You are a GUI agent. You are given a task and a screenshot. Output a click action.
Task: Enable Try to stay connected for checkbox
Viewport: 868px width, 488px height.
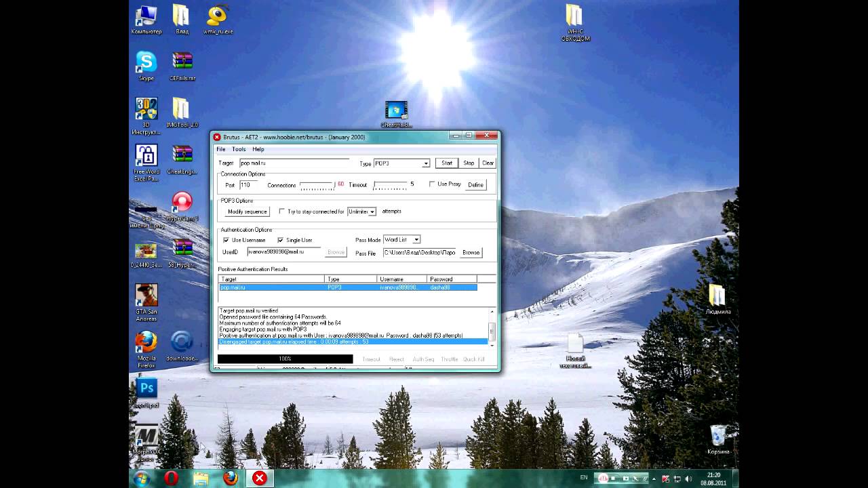click(x=282, y=211)
